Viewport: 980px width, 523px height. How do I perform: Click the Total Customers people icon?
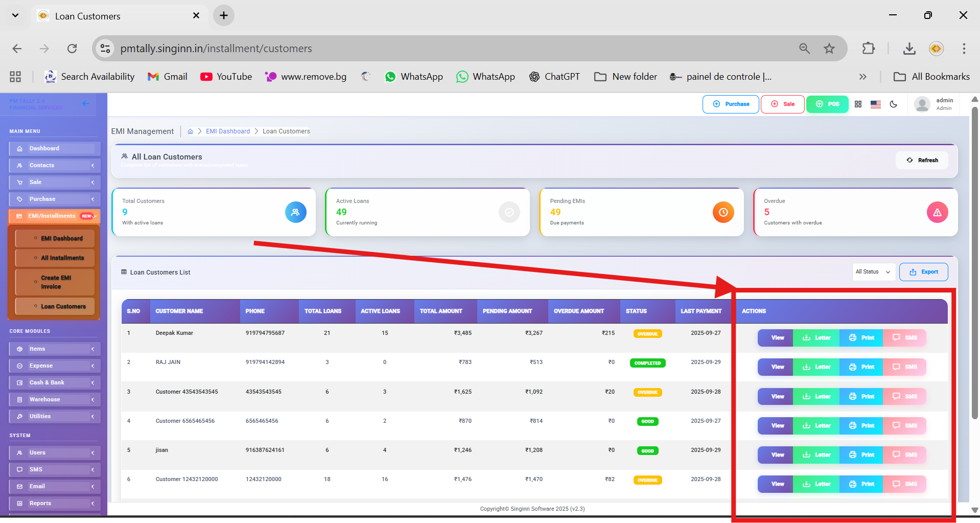pos(295,212)
